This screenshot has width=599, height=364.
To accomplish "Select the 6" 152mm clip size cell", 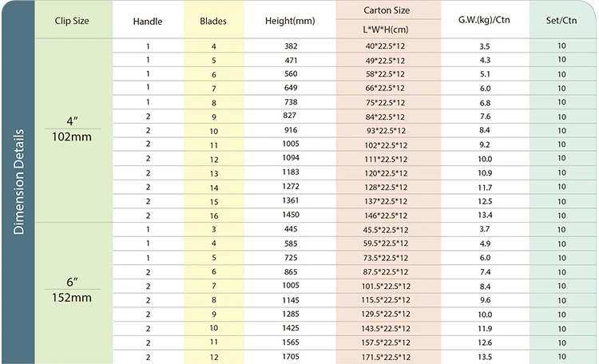I will (x=72, y=290).
